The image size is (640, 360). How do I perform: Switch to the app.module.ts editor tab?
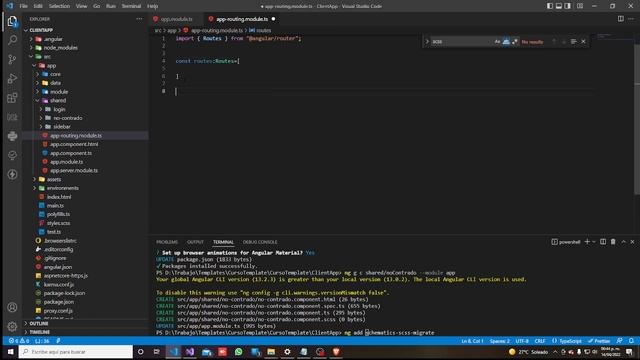(176, 19)
